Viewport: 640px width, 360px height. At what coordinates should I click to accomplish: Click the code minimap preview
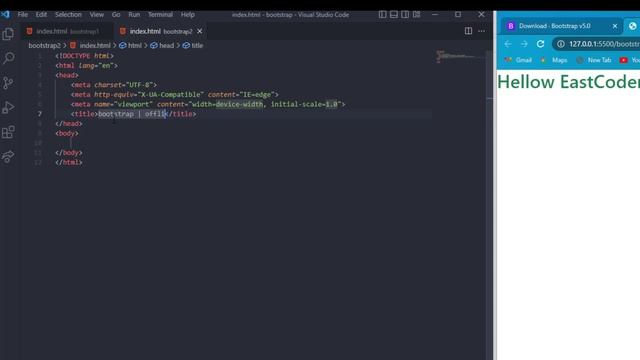click(x=459, y=56)
